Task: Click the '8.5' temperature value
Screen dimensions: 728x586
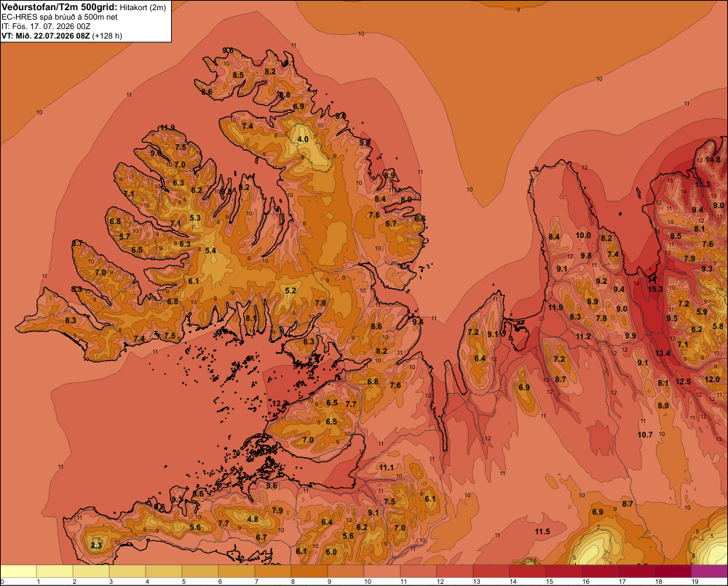Action: pos(238,75)
